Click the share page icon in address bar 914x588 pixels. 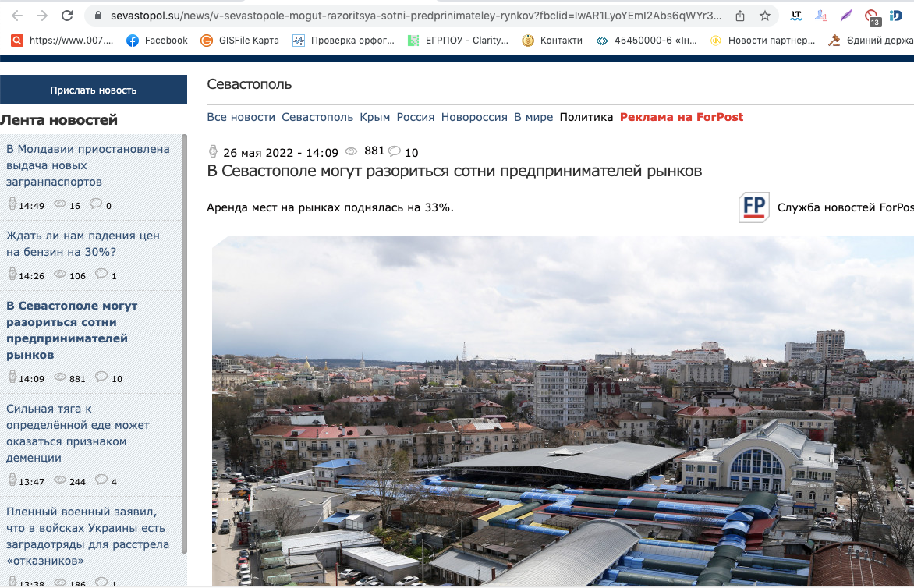pos(740,16)
